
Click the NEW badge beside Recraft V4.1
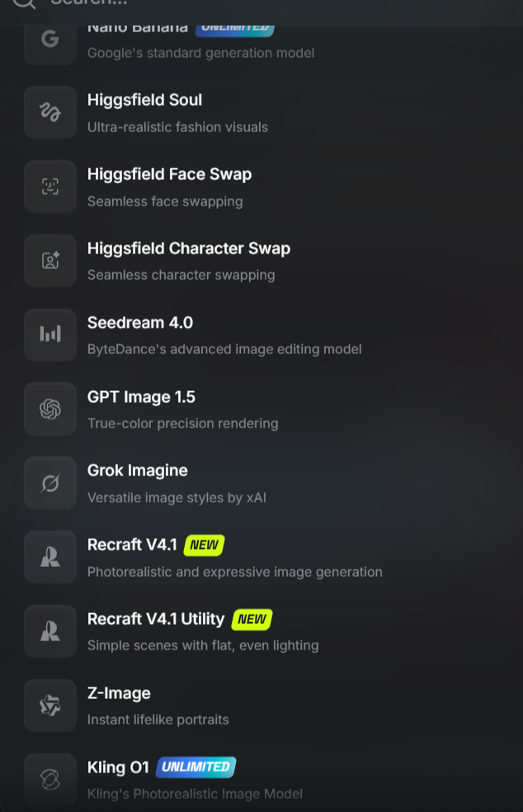204,545
